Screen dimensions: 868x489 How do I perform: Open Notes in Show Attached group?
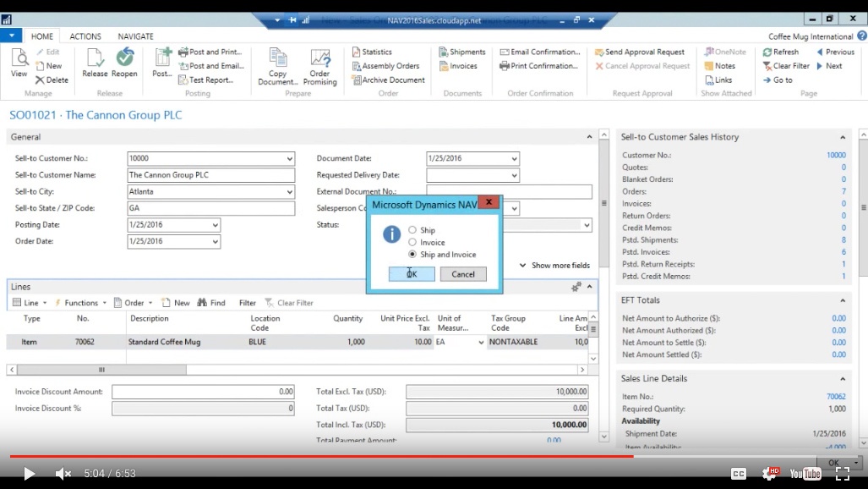pos(719,65)
